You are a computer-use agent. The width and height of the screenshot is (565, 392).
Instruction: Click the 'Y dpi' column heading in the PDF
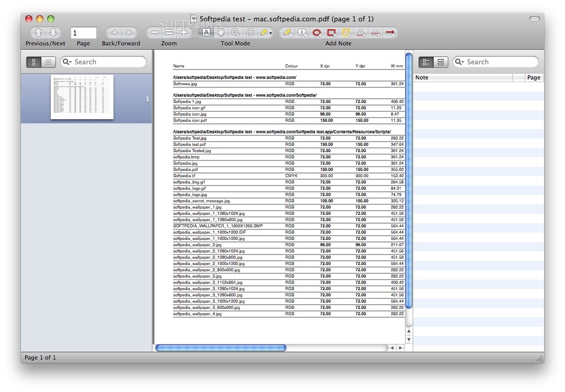(x=360, y=66)
